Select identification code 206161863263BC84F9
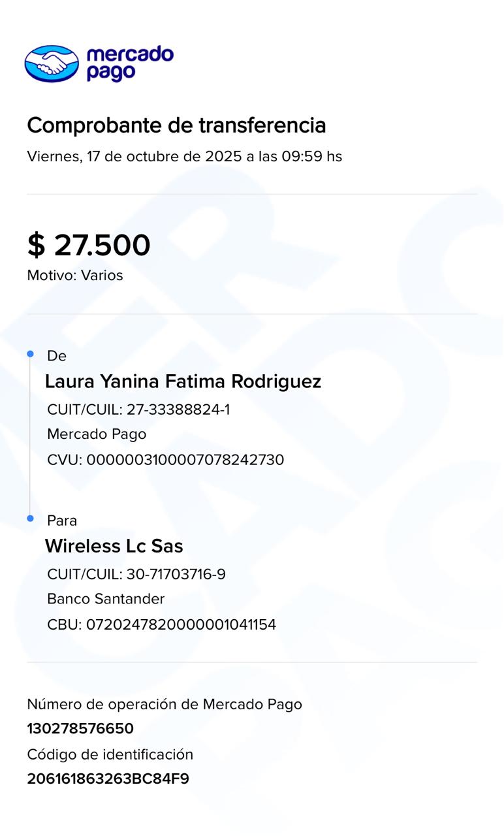Viewport: 504px width, 836px height. click(108, 779)
